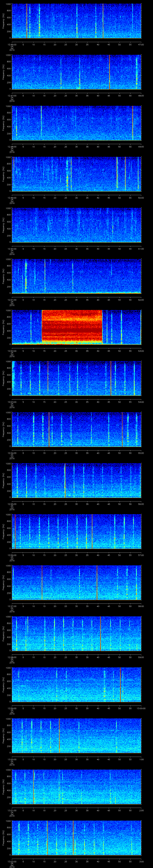Select the spectrogram panel starting at 12:47:00

point(77,72)
